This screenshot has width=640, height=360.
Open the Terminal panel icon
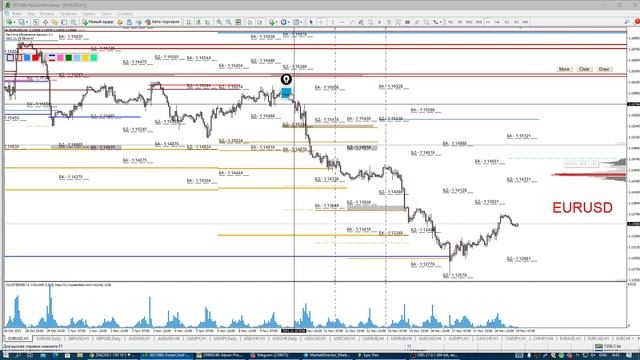64,22
